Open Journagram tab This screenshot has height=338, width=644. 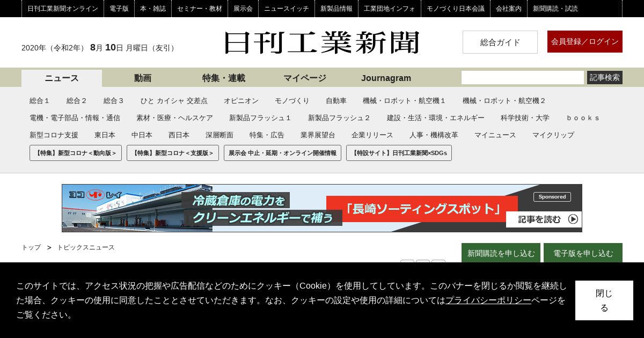point(386,78)
